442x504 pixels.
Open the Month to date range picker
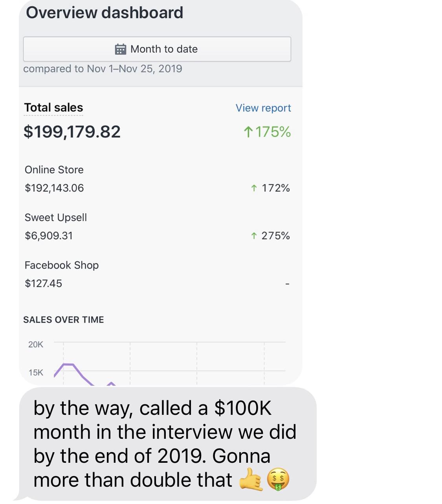click(157, 49)
